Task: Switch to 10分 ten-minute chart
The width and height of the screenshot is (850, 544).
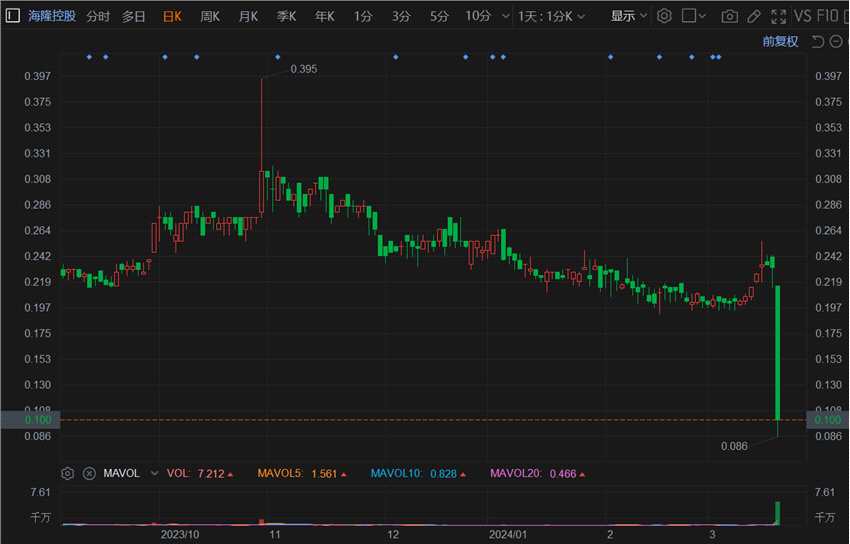Action: (478, 16)
